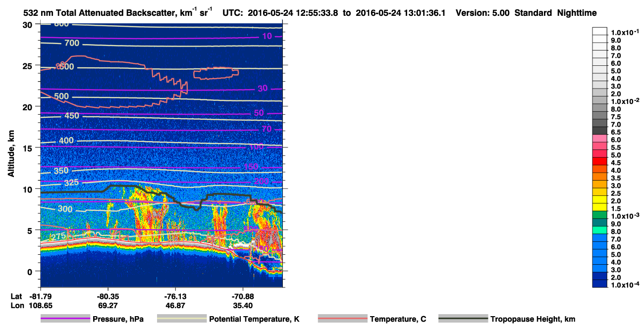This screenshot has height=330, width=644.
Task: Click the potential temperature contour label "350"
Action: (x=61, y=171)
